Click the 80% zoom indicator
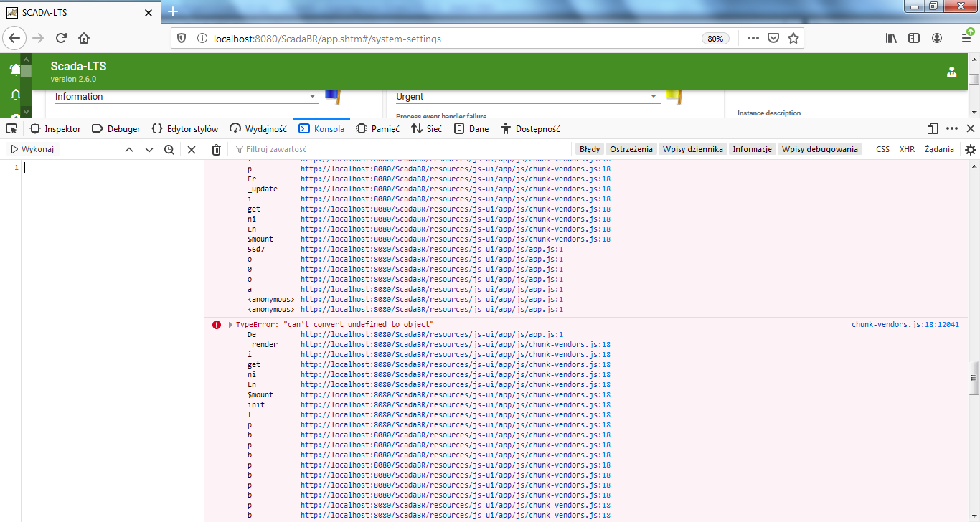 [715, 39]
